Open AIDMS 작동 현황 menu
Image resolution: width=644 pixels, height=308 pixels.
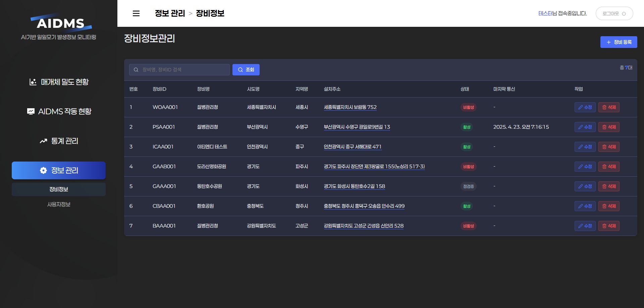pos(59,112)
